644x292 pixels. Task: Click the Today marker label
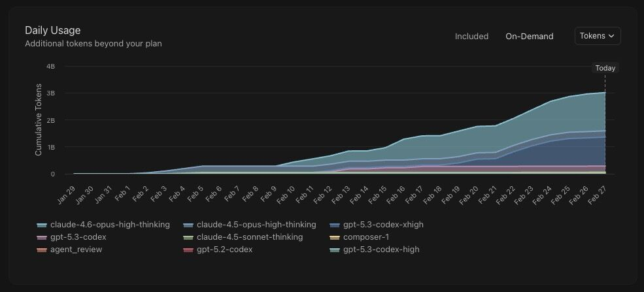605,68
